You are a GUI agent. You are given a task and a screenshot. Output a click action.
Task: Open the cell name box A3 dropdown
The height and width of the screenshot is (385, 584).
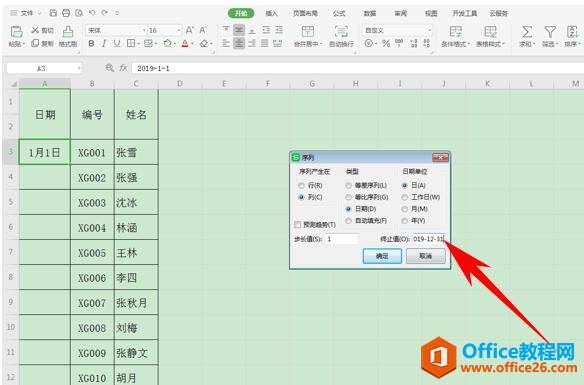click(79, 68)
